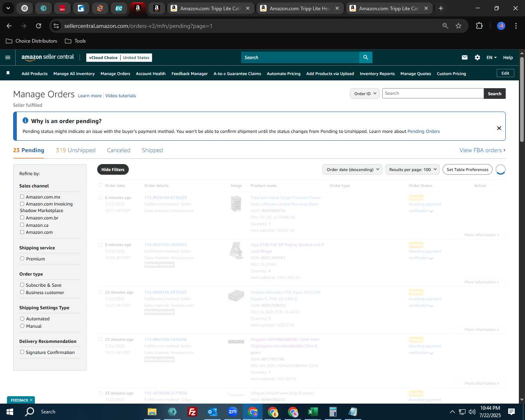Open the browser extensions puzzle icon
Viewport: 525px width, 420px height.
[479, 26]
